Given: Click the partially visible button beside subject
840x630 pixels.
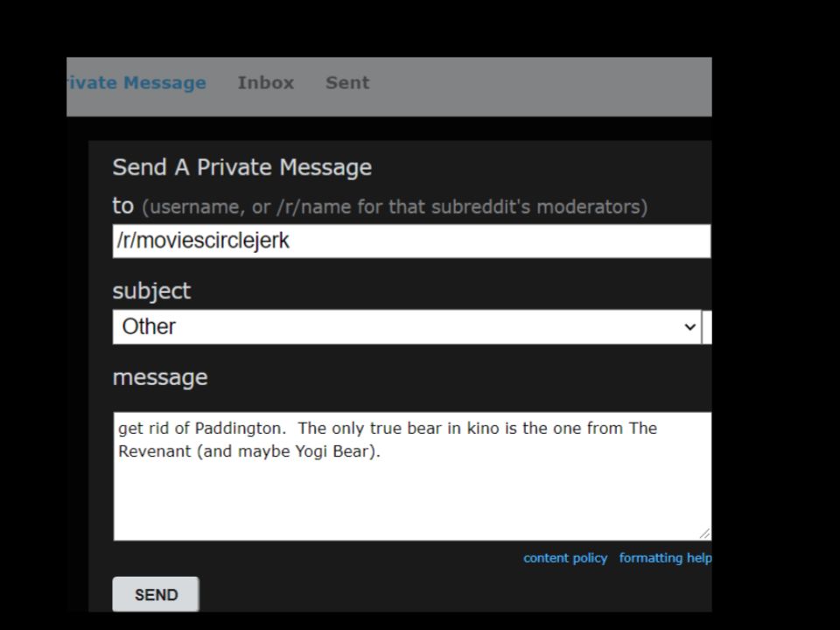Looking at the screenshot, I should click(x=709, y=326).
